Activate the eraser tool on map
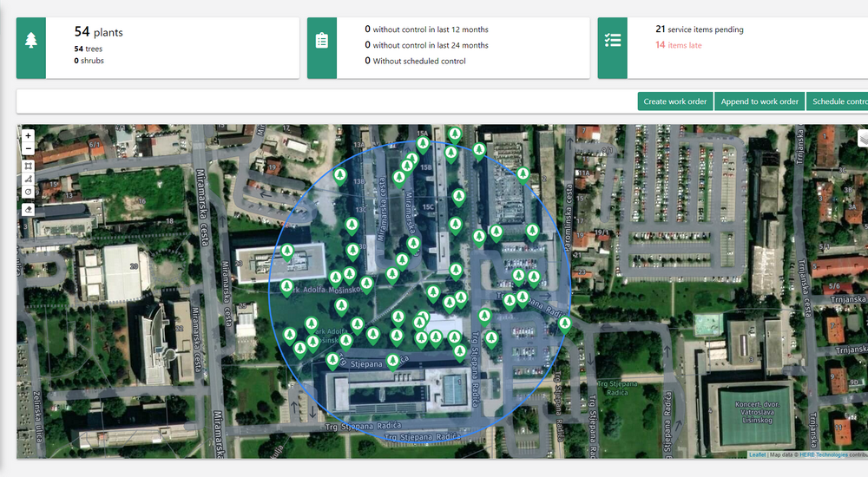868x477 pixels. (29, 209)
